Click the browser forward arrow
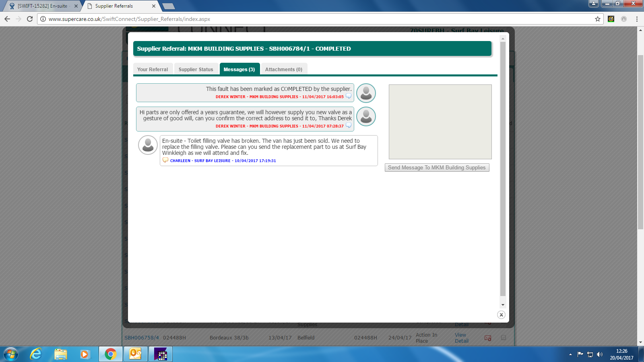The height and width of the screenshot is (362, 644). coord(19,19)
